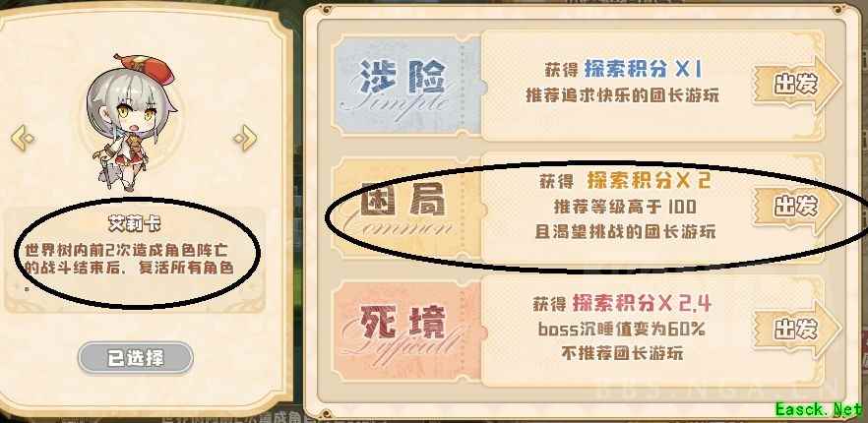Tap the Erika chibi character portrait
Viewport: 868px width, 423px height.
point(132,123)
